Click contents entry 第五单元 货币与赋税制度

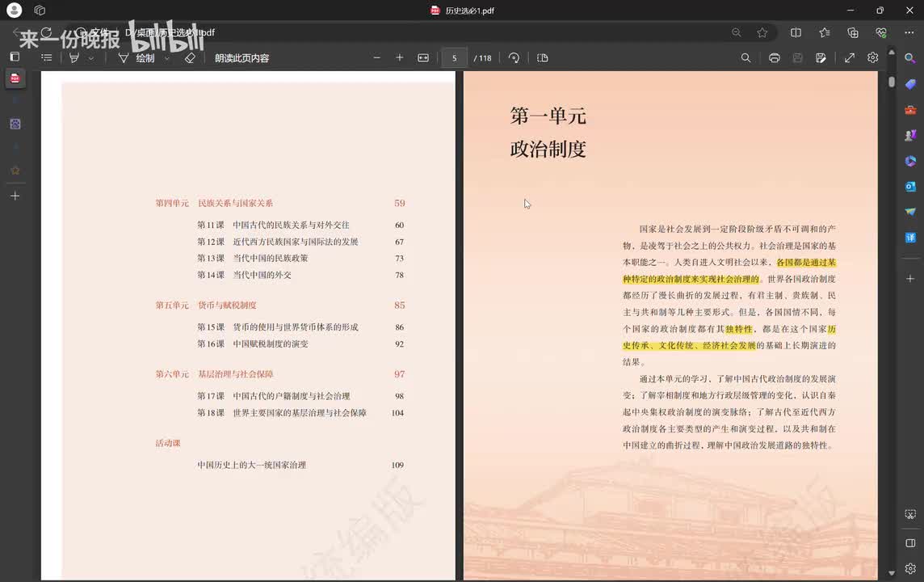pos(280,305)
